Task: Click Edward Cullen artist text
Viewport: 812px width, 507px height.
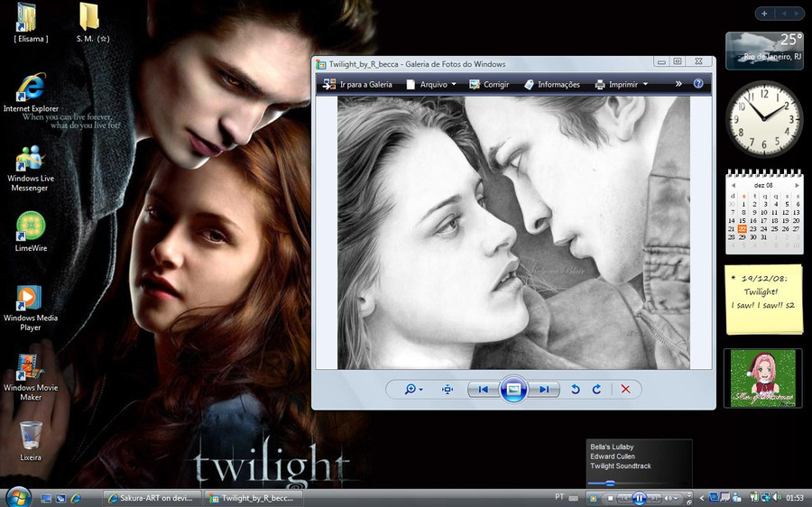Action: point(612,456)
